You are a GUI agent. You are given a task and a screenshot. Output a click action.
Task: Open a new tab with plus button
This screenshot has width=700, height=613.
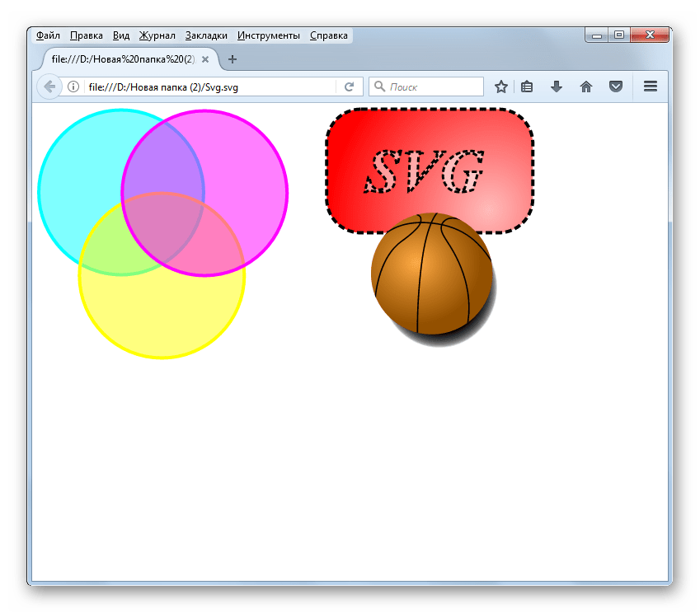[233, 59]
